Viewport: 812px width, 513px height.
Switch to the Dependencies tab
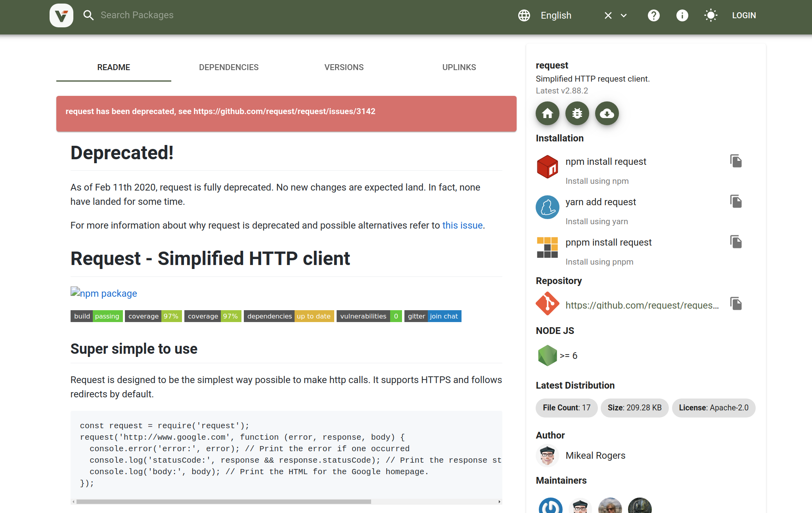(229, 67)
